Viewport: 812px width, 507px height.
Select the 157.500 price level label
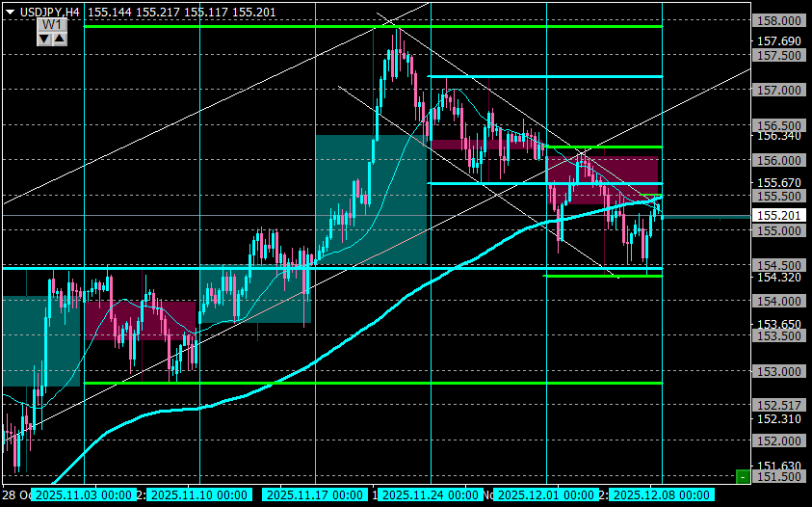pyautogui.click(x=779, y=56)
